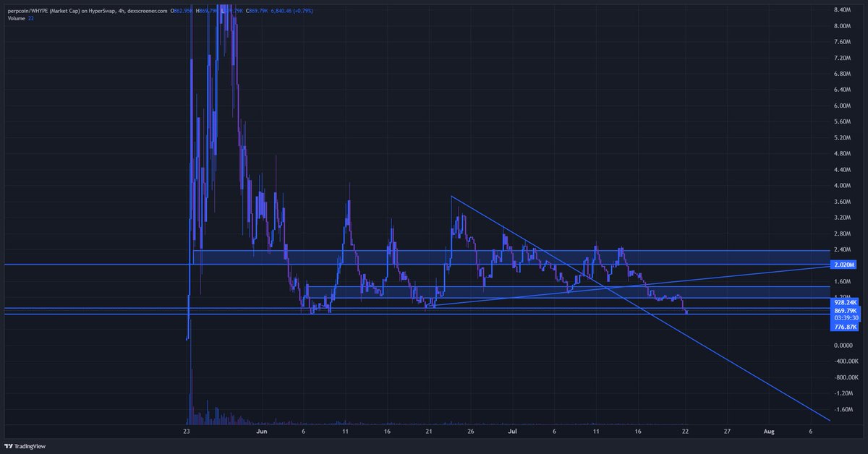This screenshot has height=454, width=868.
Task: Click the open value O862.95K
Action: [180, 10]
